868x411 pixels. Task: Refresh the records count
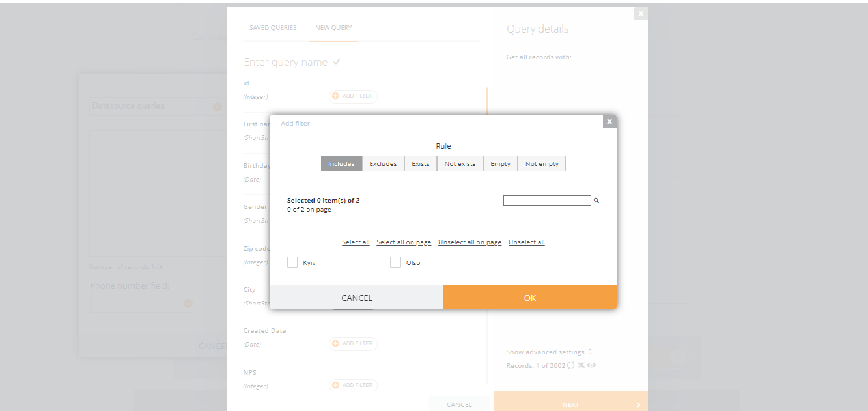(570, 365)
